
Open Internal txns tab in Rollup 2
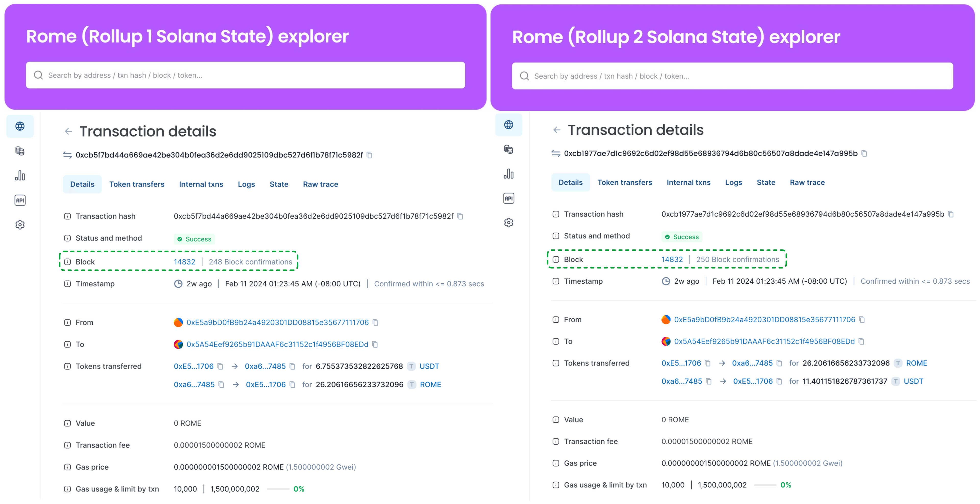point(689,182)
